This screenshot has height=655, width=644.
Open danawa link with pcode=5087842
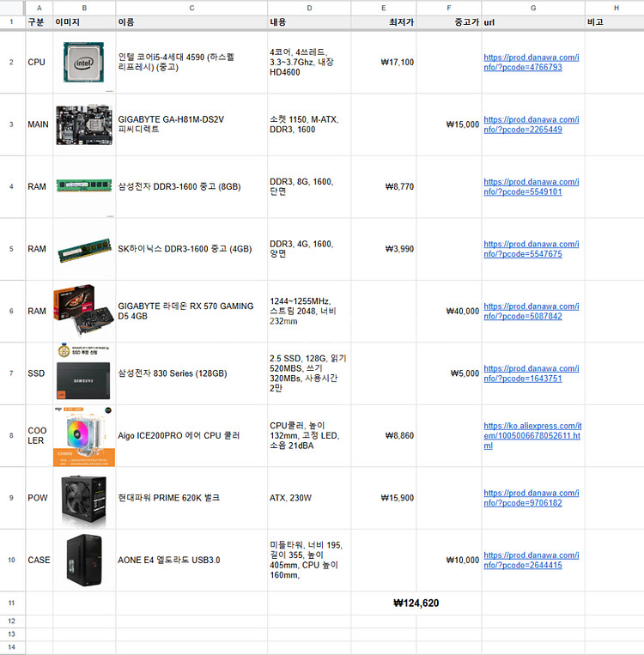click(x=532, y=312)
